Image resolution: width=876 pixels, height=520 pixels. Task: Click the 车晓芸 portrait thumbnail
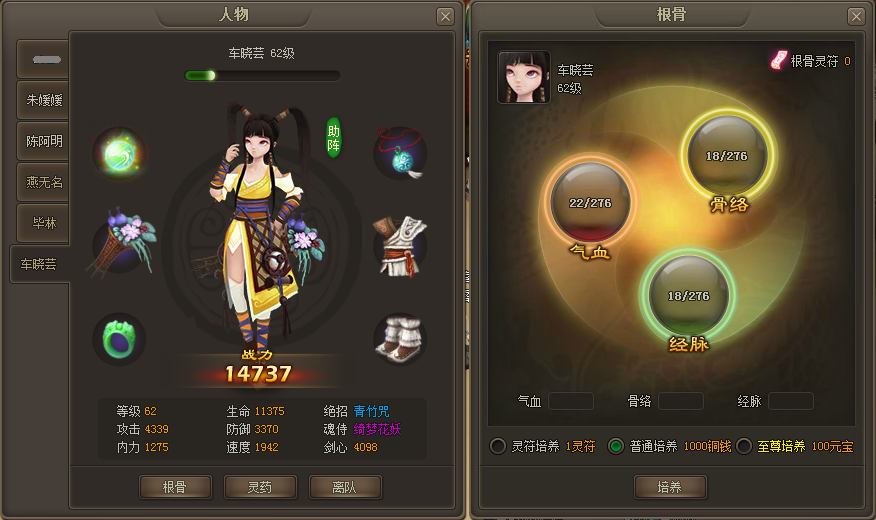524,77
